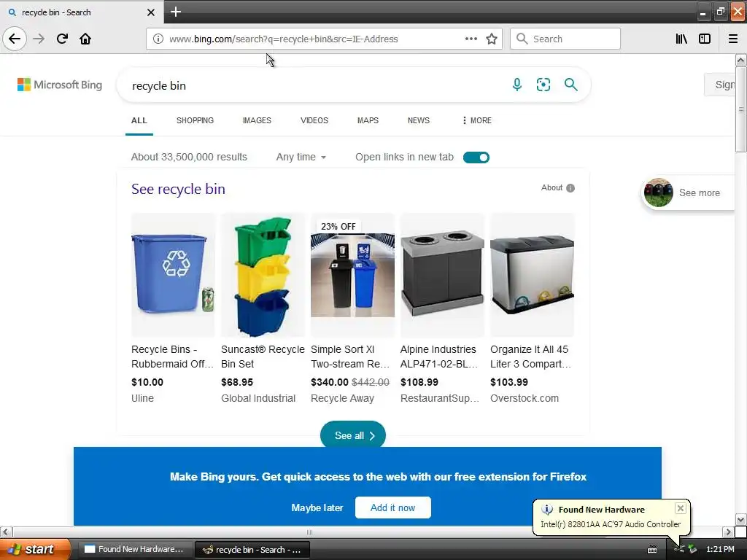Toggle Open links in new tab switch

[476, 157]
